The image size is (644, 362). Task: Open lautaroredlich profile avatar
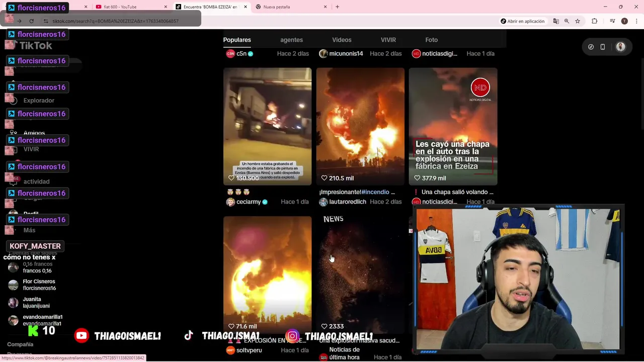323,202
